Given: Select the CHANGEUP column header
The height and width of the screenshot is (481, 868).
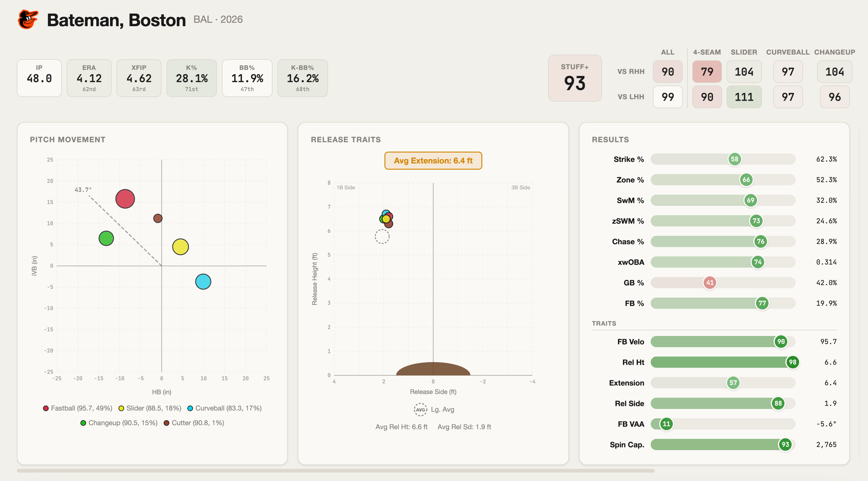Looking at the screenshot, I should pos(835,52).
